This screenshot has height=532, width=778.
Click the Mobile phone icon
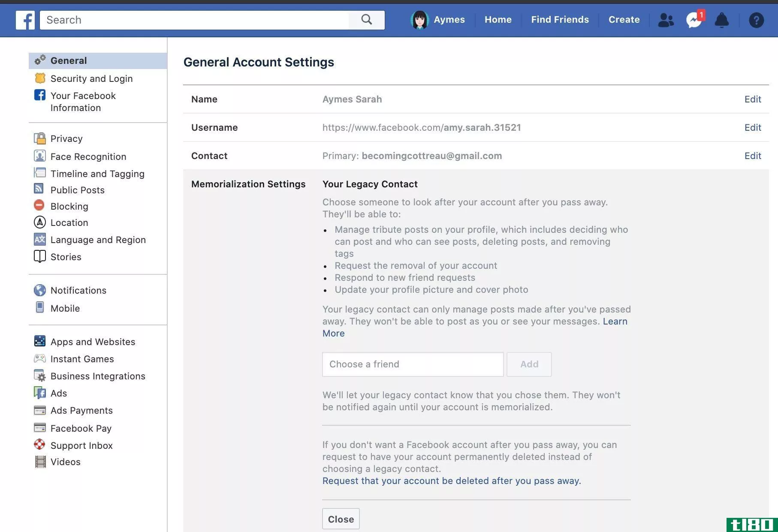point(40,307)
